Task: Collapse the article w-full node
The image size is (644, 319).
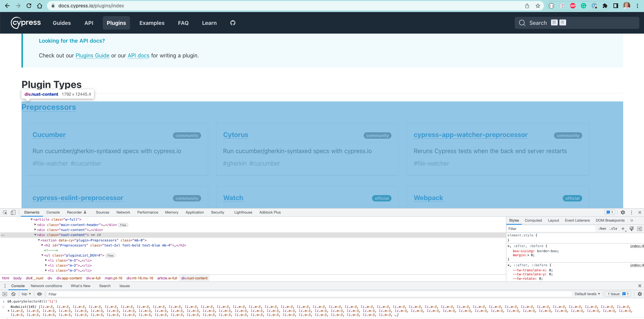Action: click(32, 220)
